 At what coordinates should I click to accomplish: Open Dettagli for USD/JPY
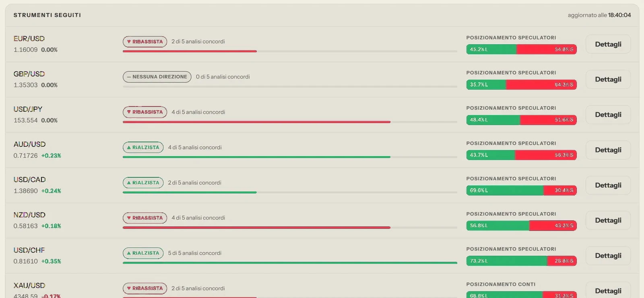point(608,115)
